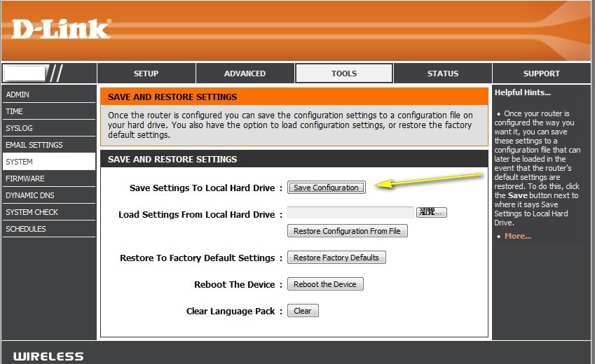Click the browse file button
The height and width of the screenshot is (364, 595).
(432, 212)
